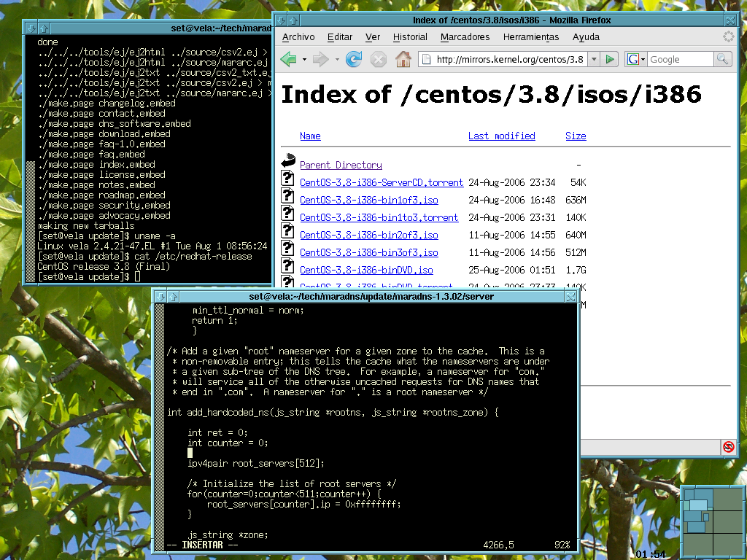Click the green Go arrow beside the address bar

tap(609, 59)
